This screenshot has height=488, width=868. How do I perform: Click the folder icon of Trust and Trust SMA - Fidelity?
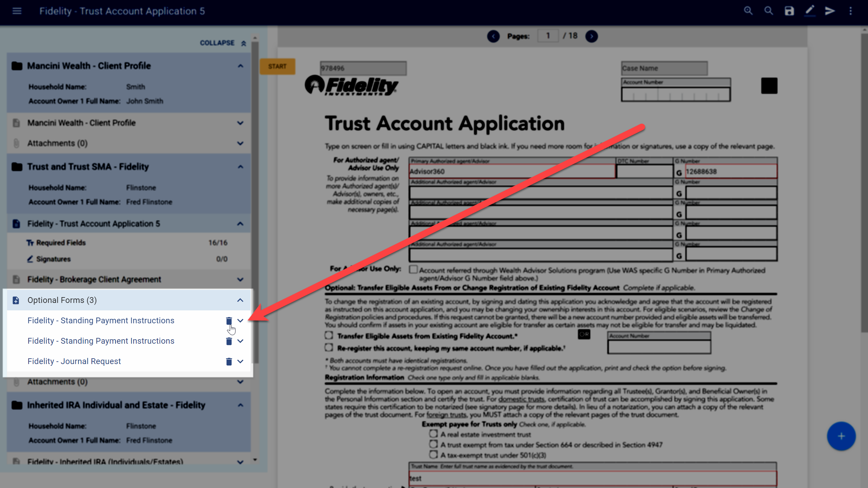pyautogui.click(x=17, y=167)
